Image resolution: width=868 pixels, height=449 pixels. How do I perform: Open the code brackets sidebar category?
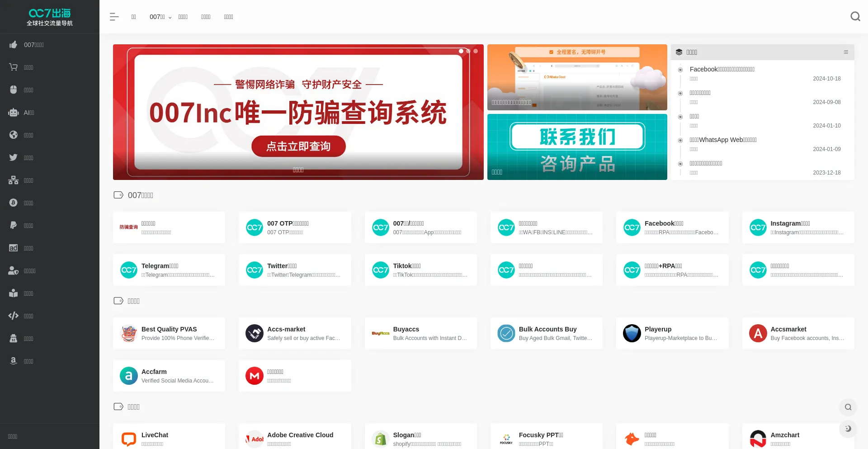click(x=14, y=316)
